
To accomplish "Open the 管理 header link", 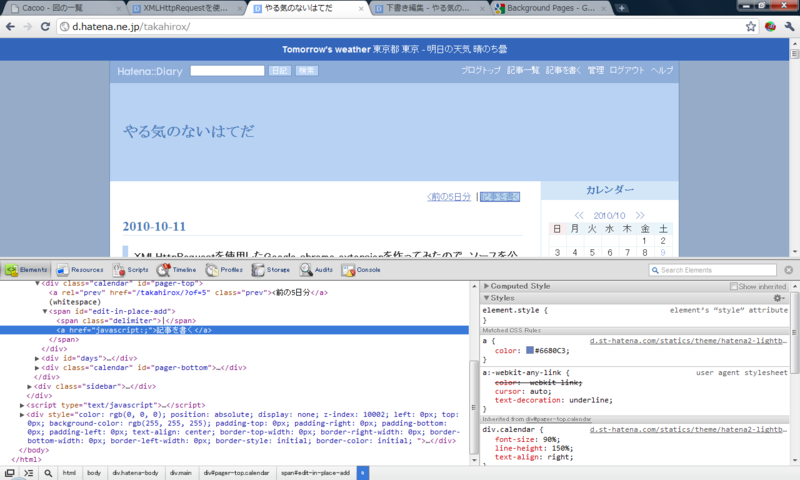I will pos(595,70).
